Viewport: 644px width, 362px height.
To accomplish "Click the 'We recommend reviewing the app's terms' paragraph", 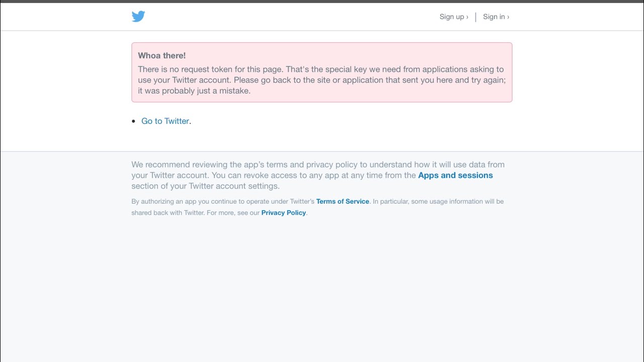I will [318, 175].
